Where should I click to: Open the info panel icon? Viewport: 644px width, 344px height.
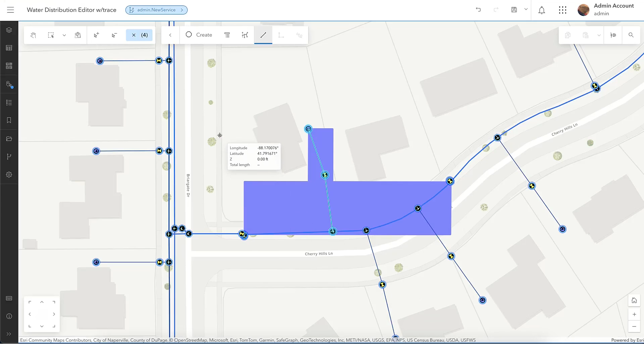click(9, 316)
